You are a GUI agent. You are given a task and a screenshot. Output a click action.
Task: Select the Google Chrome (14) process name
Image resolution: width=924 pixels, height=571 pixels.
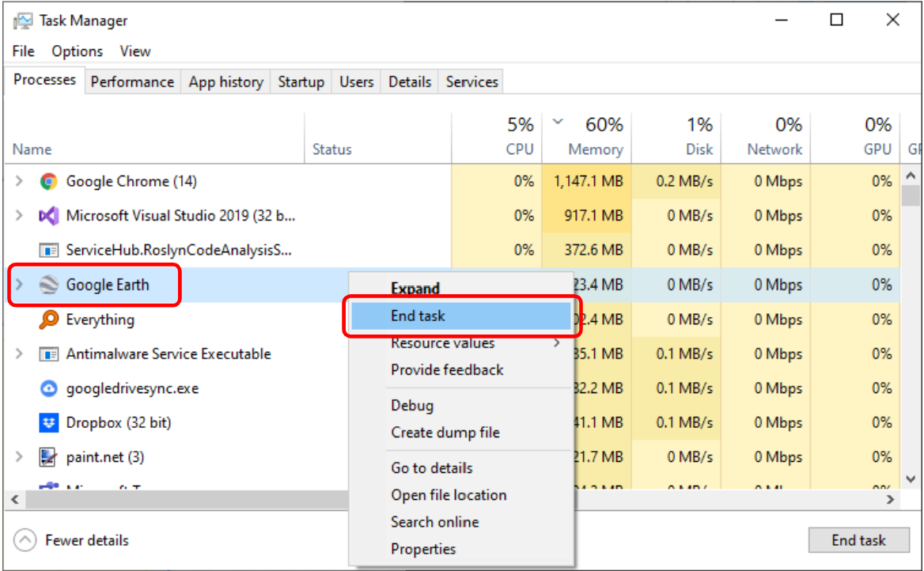coord(131,181)
